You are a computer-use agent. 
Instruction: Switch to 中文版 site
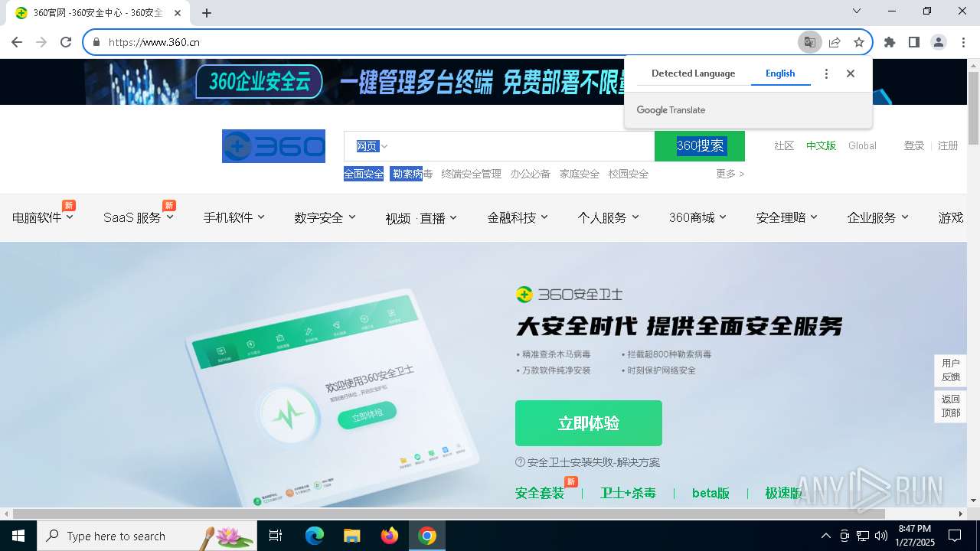[x=821, y=145]
